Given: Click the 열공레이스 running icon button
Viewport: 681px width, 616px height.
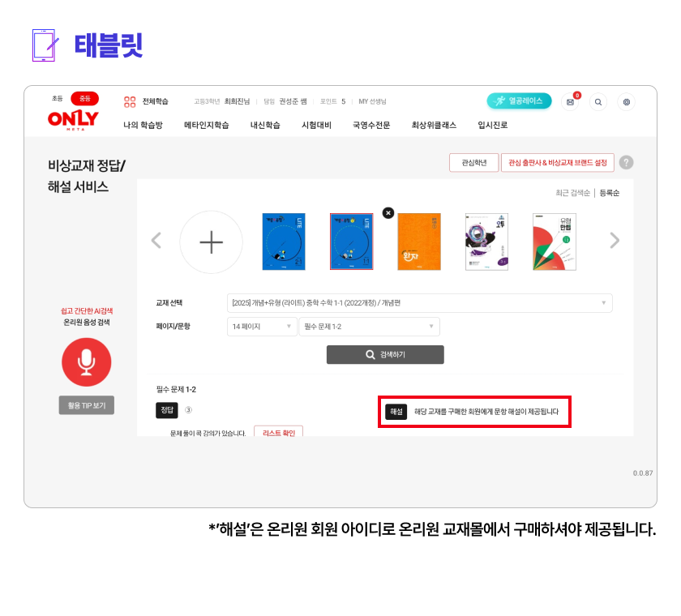Looking at the screenshot, I should 519,101.
